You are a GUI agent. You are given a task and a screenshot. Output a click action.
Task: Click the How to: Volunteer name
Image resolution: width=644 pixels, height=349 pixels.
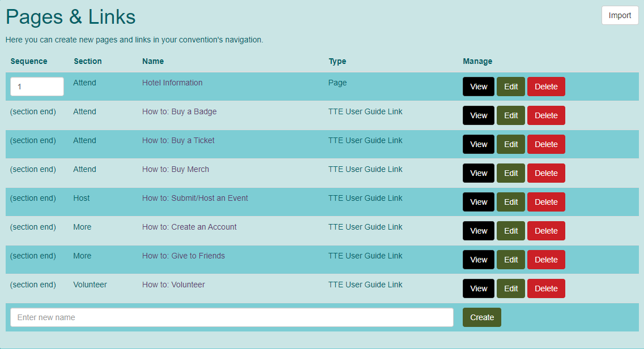(x=173, y=285)
